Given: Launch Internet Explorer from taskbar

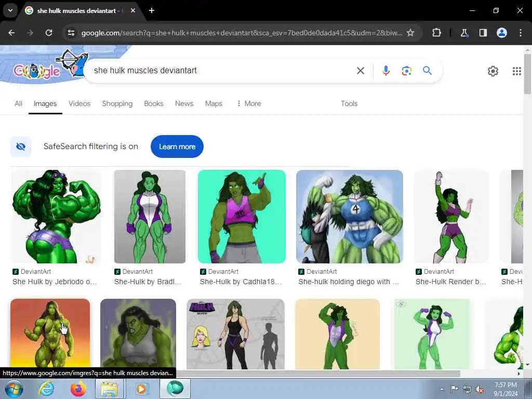Looking at the screenshot, I should point(46,389).
